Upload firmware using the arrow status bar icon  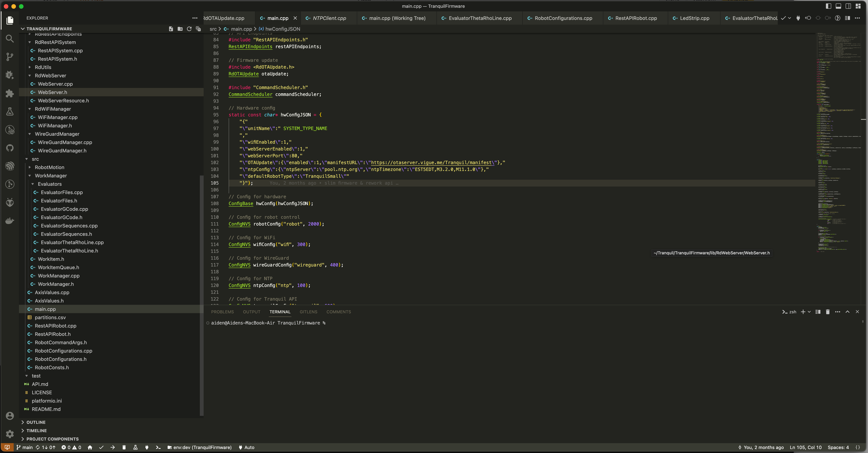pos(113,447)
